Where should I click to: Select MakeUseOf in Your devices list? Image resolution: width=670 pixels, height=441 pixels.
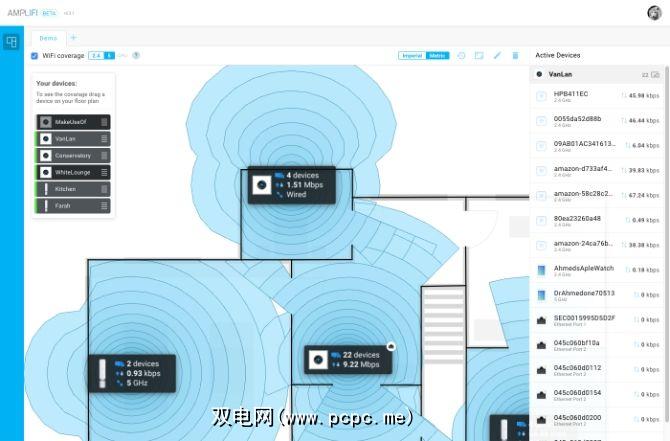(73, 122)
